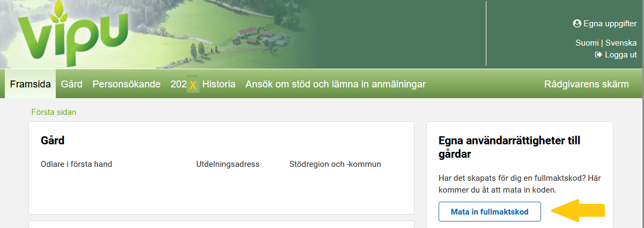Open the Framsida tab

click(x=31, y=84)
